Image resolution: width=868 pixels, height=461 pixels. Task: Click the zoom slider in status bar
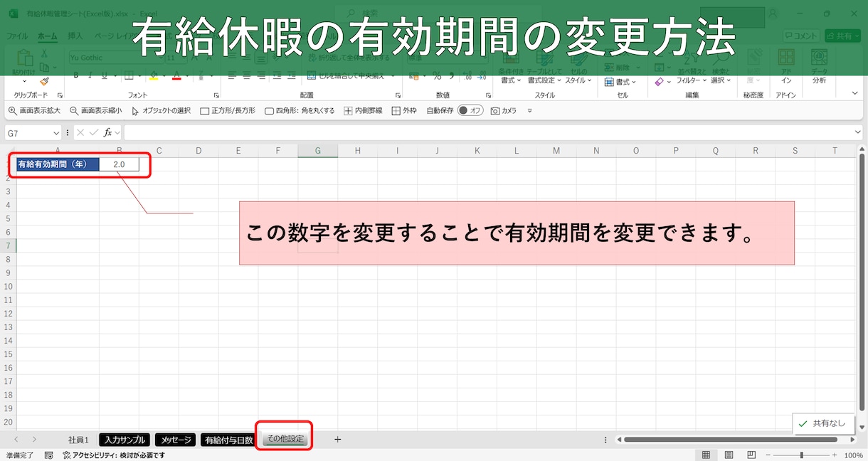(x=801, y=455)
